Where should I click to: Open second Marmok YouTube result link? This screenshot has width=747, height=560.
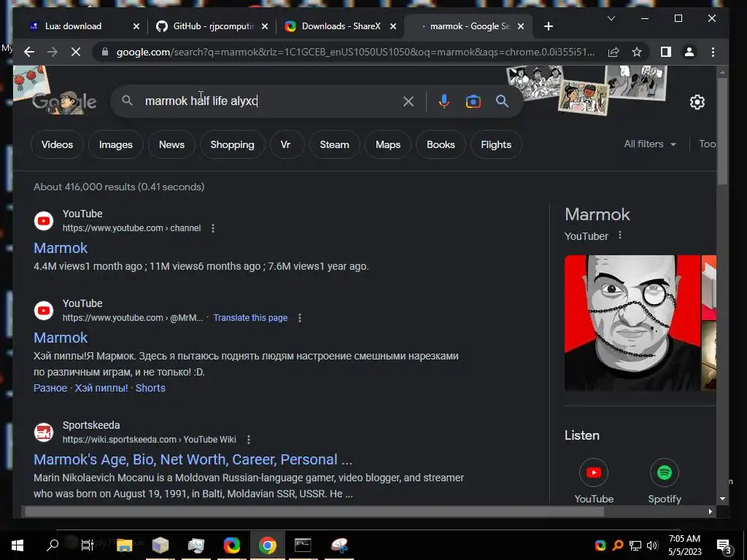[61, 337]
